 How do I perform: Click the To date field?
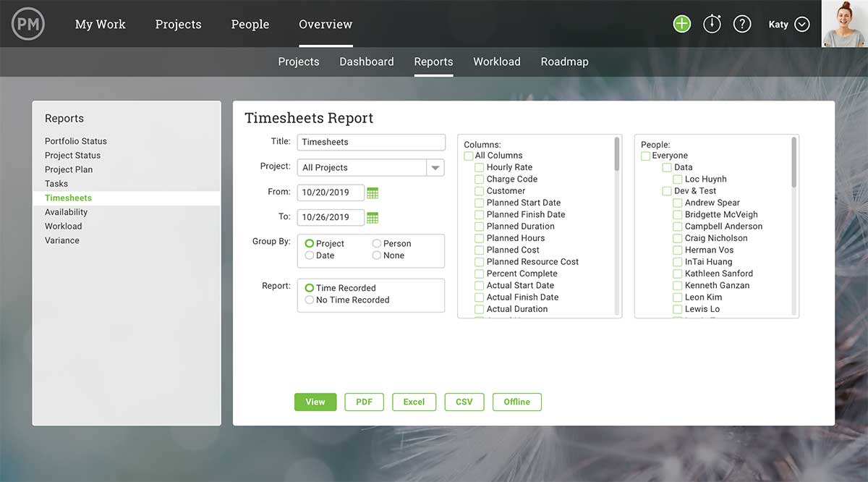coord(331,217)
